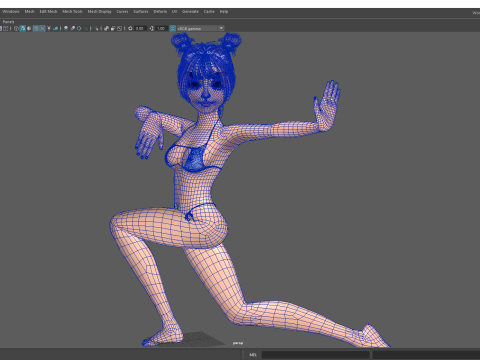This screenshot has width=480, height=360.
Task: Open the Panels menu in viewport
Action: [8, 22]
